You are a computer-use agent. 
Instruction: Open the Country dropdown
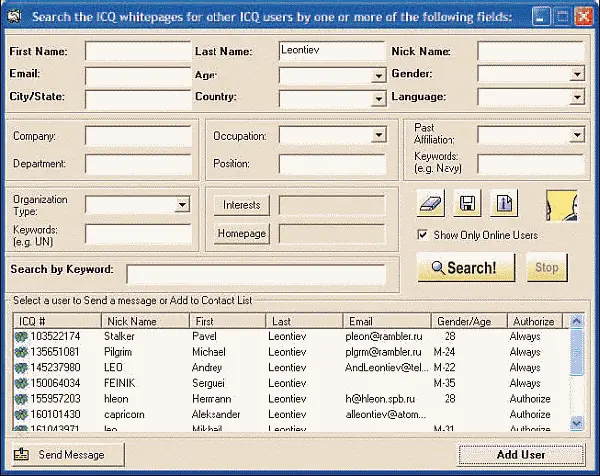(x=378, y=99)
